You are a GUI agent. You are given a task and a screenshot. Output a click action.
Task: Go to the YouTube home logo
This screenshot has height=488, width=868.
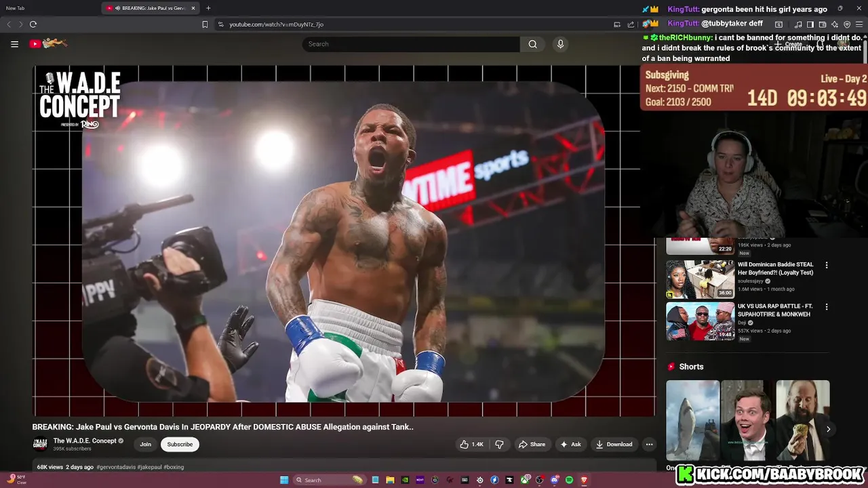point(48,43)
